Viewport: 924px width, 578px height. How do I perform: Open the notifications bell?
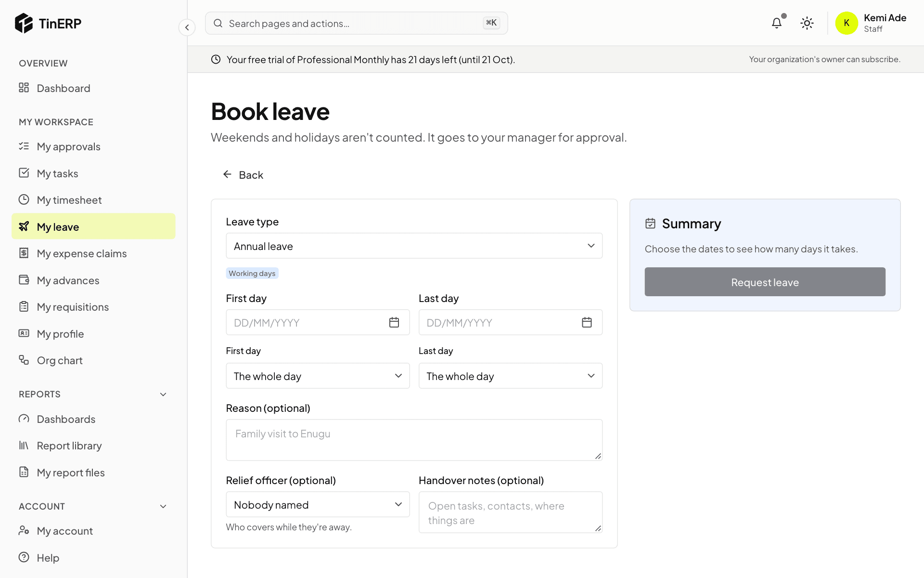pyautogui.click(x=777, y=23)
